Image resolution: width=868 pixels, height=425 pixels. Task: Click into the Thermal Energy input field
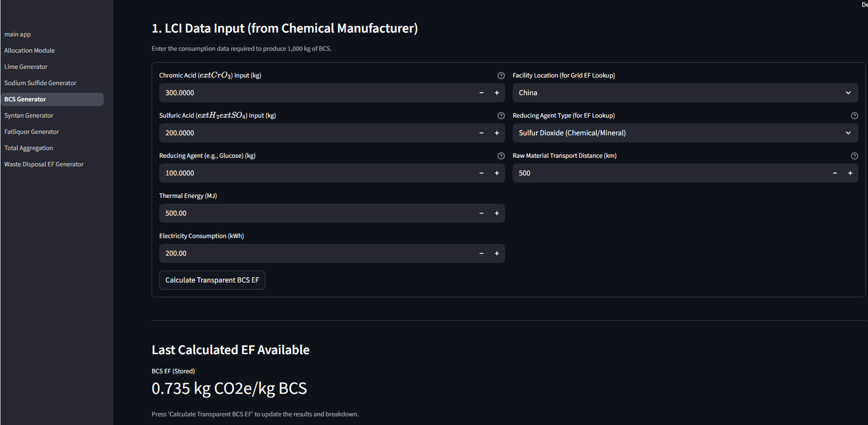point(315,213)
